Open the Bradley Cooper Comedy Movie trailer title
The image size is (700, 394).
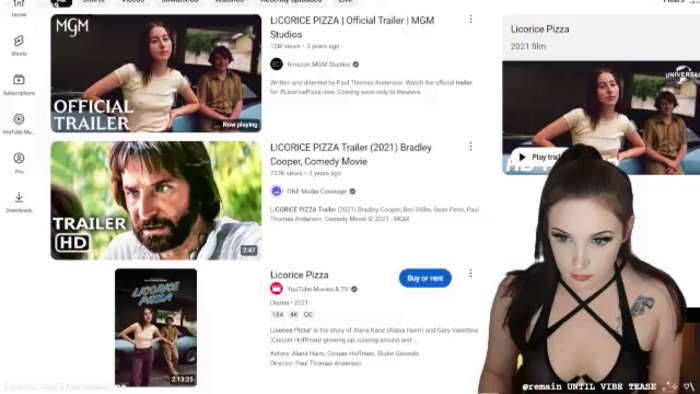[350, 154]
